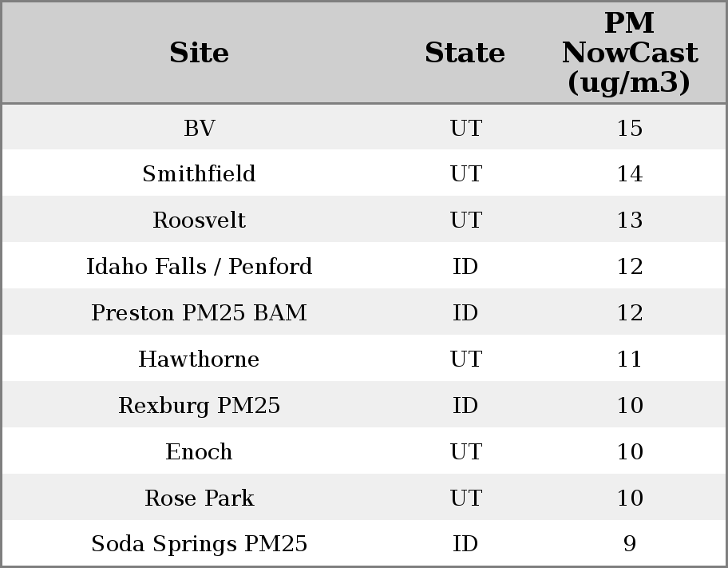Click the value 13 in Roosvelt row
The width and height of the screenshot is (728, 568).
629,220
